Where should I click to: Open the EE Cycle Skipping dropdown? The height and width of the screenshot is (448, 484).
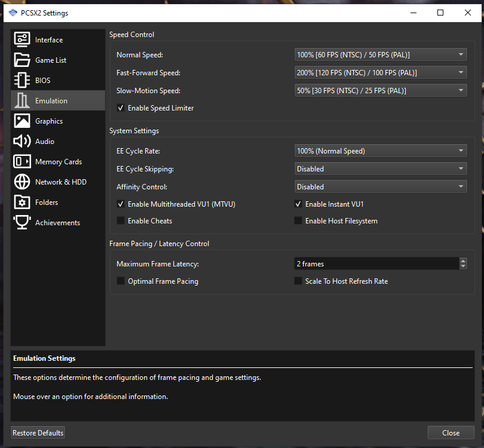coord(381,169)
